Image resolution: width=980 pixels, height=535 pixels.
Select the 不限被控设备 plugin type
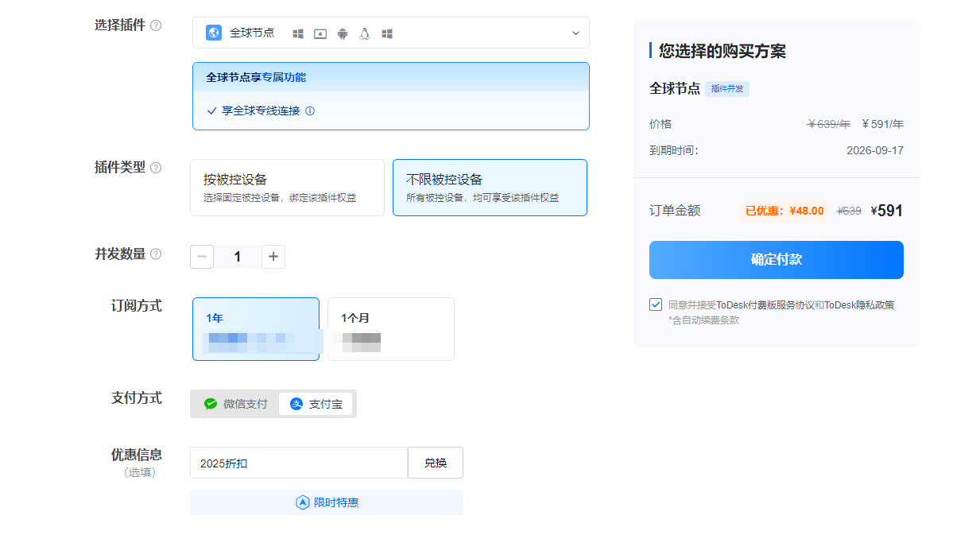point(490,188)
